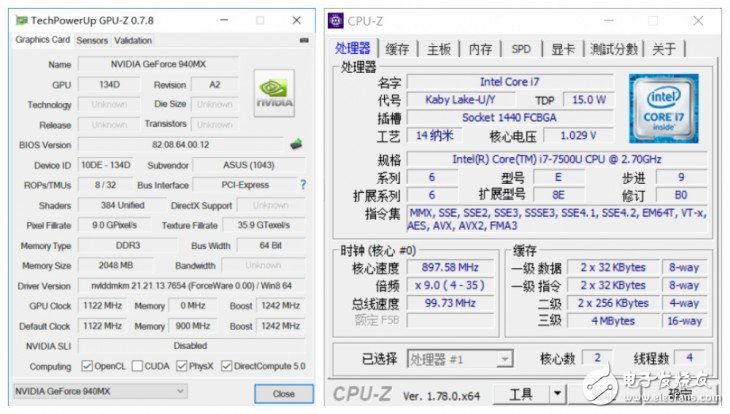
Task: Click the 14 纳米 process value
Action: tap(434, 136)
